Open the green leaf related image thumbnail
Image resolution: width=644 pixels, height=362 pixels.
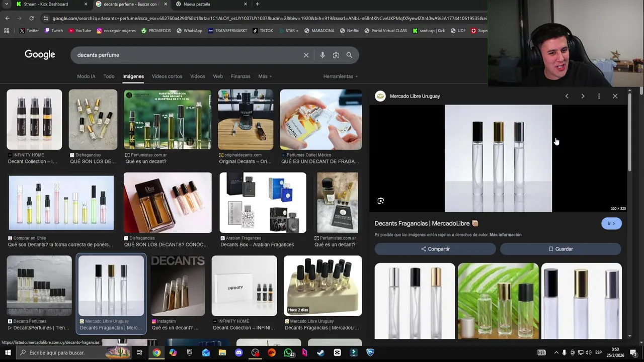pos(498,301)
